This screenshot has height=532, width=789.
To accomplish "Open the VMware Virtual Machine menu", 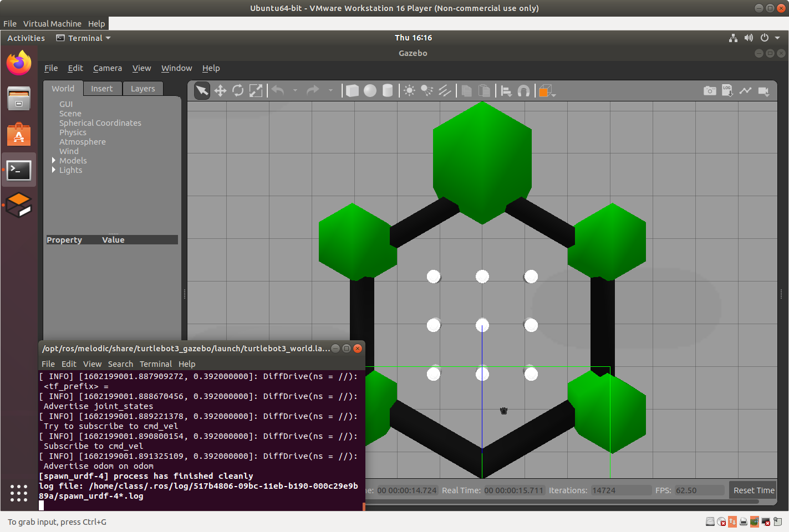I will click(52, 24).
